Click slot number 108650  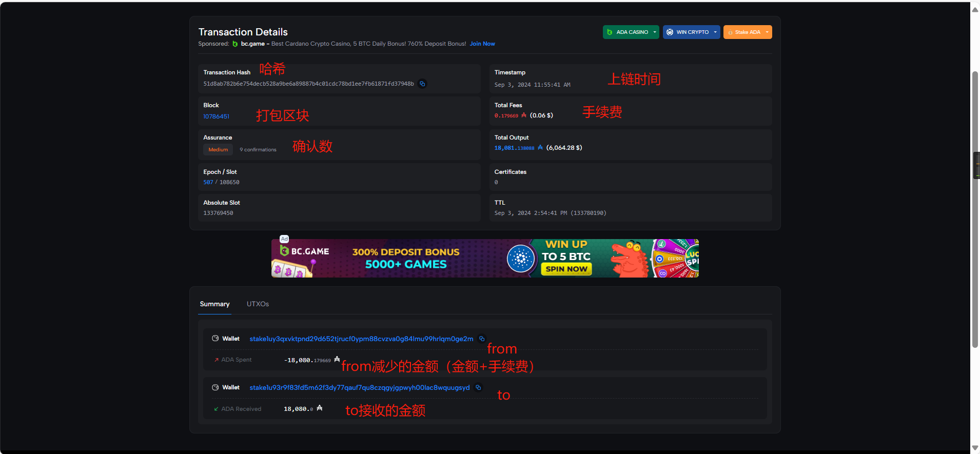(229, 182)
